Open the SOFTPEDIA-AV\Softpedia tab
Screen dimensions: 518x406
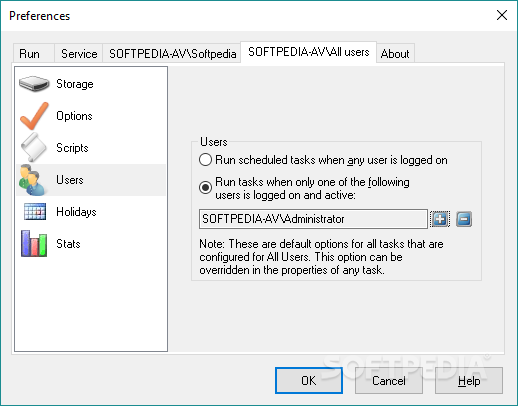pos(172,53)
